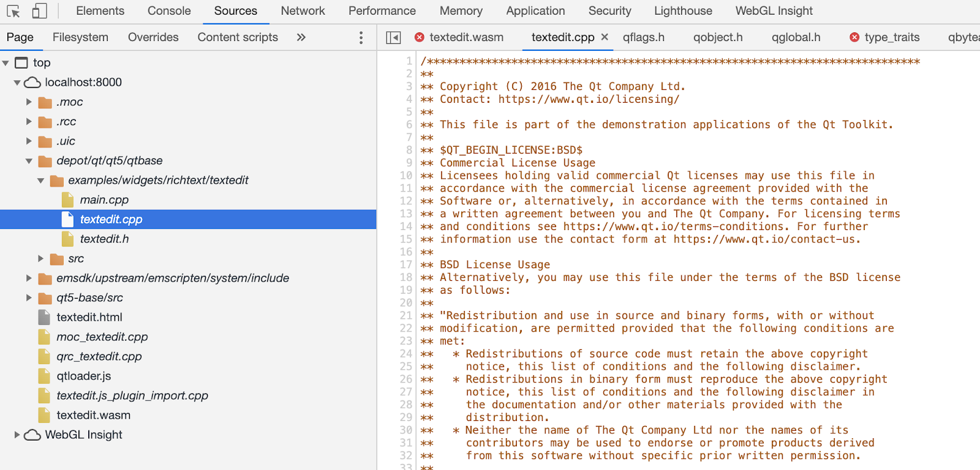Click the Copyright text on line 3

(562, 86)
